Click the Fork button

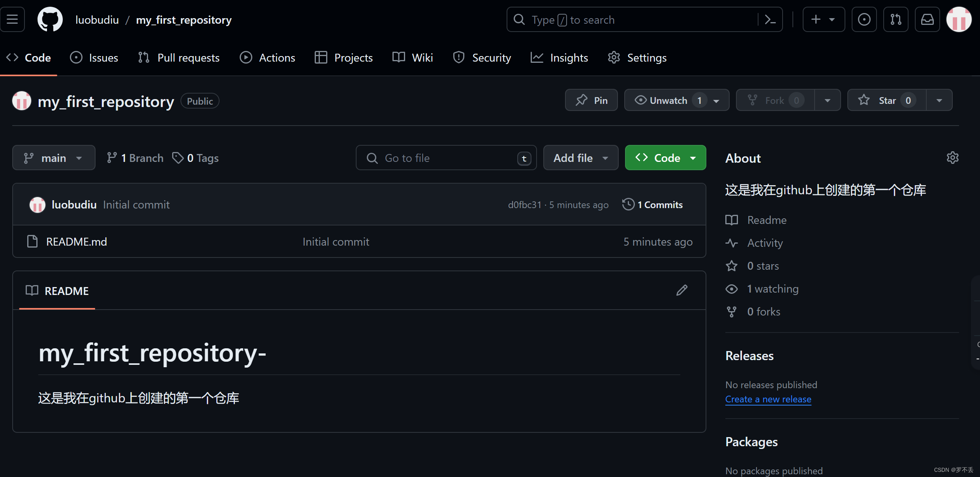coord(775,100)
